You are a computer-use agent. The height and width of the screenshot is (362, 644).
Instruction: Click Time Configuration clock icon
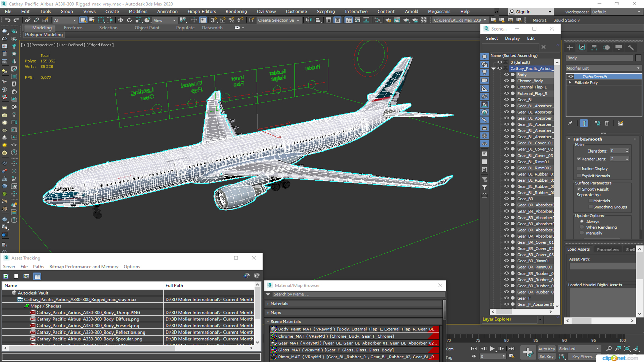point(512,356)
